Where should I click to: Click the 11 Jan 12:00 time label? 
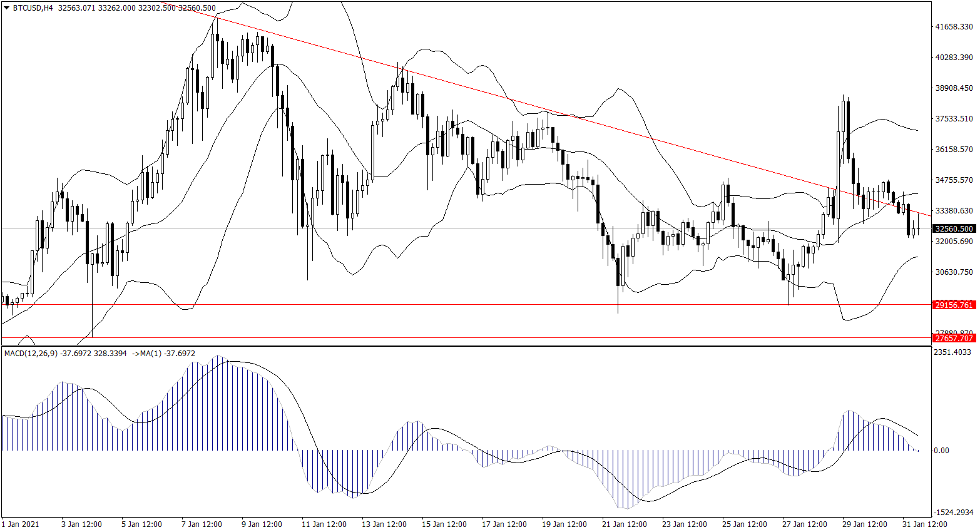324,524
